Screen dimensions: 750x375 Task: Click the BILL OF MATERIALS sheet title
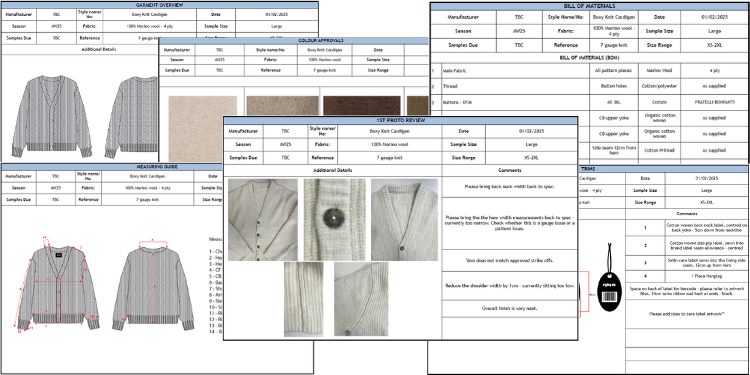(x=589, y=6)
